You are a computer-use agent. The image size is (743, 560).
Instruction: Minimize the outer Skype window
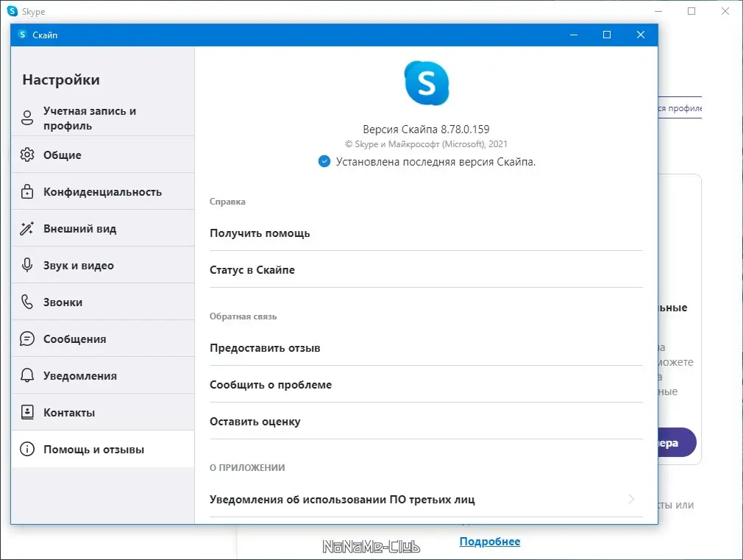(658, 11)
